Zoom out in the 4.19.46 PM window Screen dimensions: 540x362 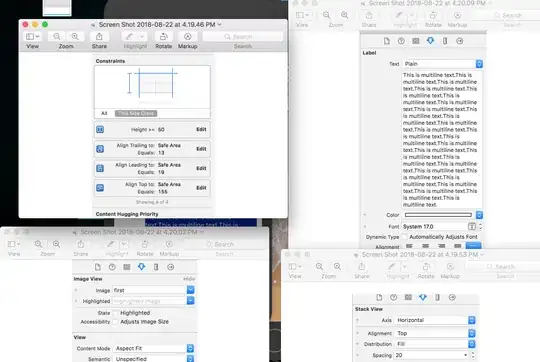click(57, 37)
